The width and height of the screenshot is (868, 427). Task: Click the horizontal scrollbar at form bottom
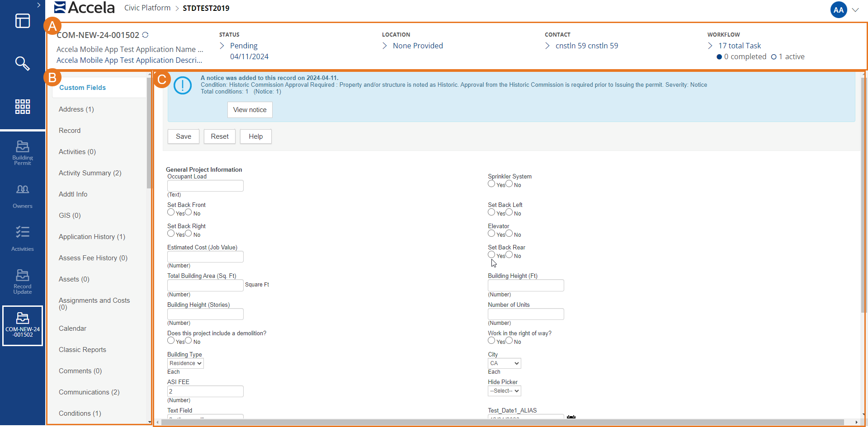tap(497, 422)
